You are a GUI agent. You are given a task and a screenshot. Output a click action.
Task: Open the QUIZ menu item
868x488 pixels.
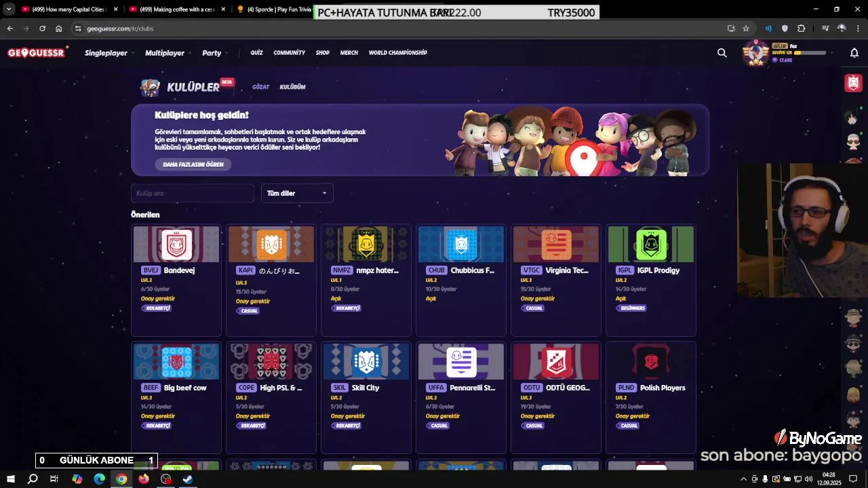[x=256, y=53]
